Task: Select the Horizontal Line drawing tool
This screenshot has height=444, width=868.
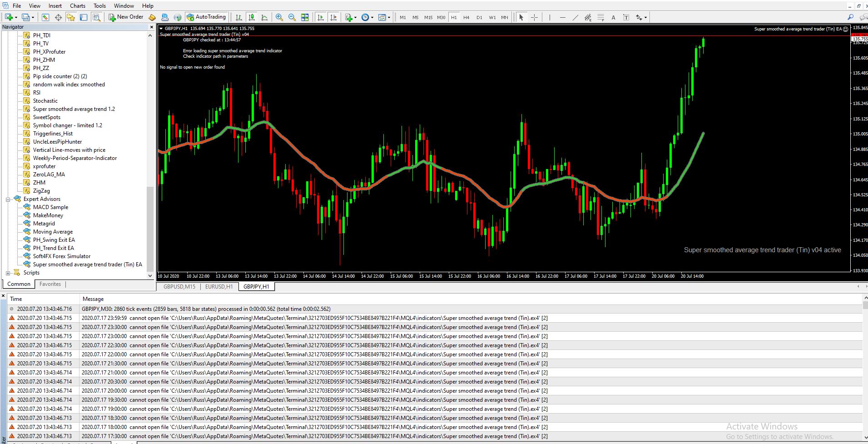Action: point(563,17)
